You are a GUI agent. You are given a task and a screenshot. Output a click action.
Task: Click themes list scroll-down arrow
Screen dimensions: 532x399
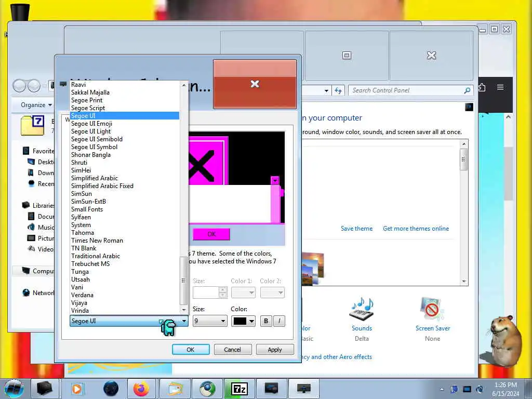(x=464, y=281)
